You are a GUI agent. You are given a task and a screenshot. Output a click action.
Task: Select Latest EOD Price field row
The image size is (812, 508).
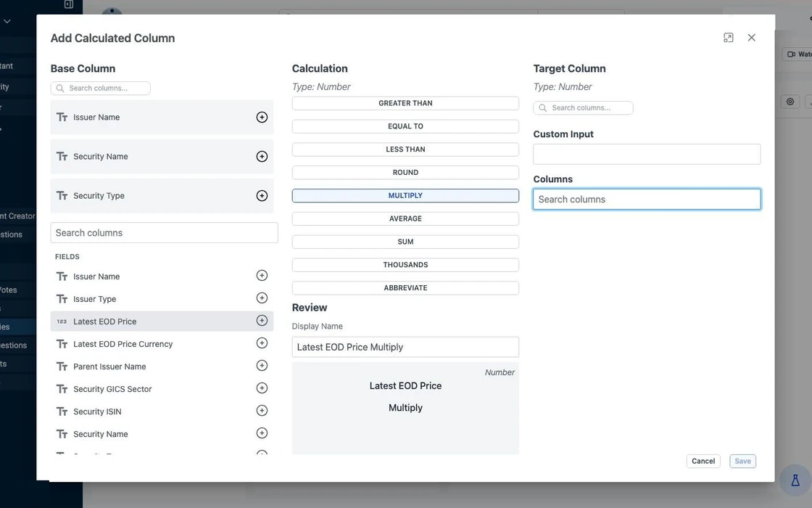click(x=162, y=321)
